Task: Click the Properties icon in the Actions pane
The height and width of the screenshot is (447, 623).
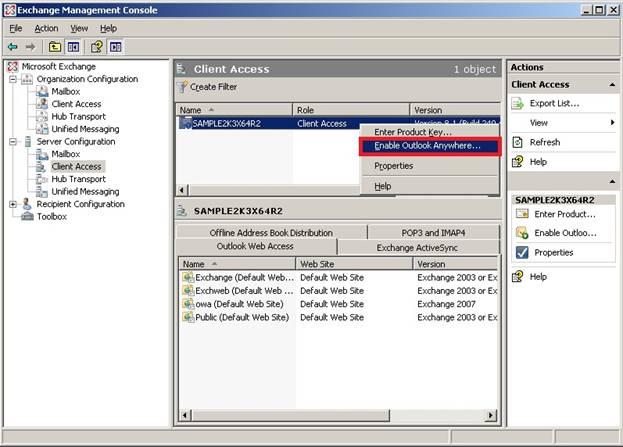Action: click(522, 252)
